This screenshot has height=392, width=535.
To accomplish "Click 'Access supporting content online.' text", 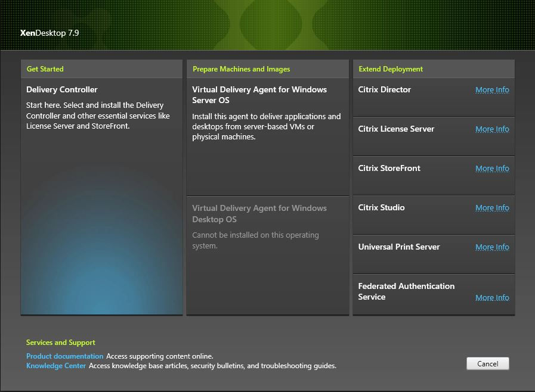I will (x=160, y=356).
